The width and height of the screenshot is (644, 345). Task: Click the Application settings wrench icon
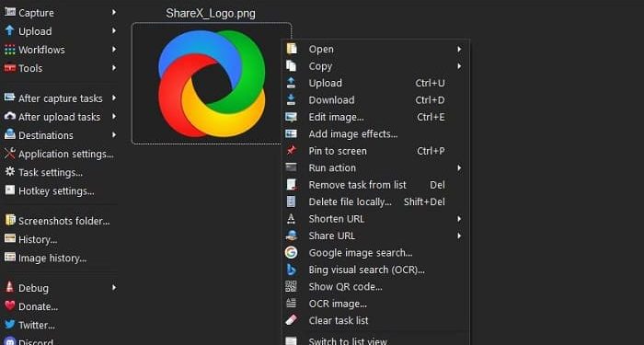coord(10,154)
